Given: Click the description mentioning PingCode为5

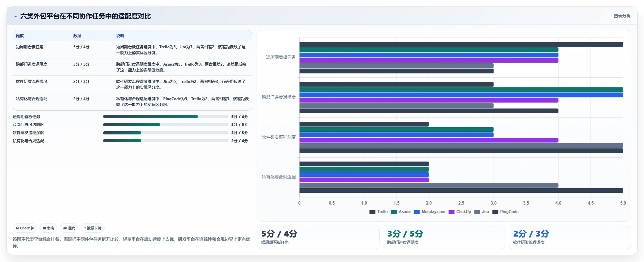Looking at the screenshot, I should 183,102.
